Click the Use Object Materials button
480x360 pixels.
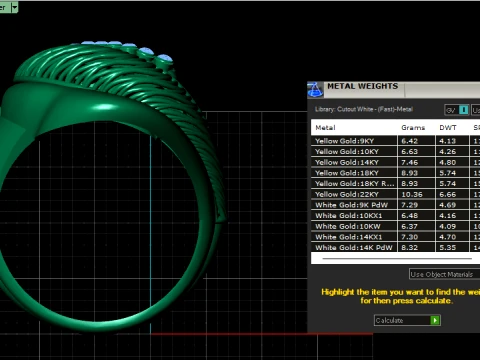click(x=444, y=274)
